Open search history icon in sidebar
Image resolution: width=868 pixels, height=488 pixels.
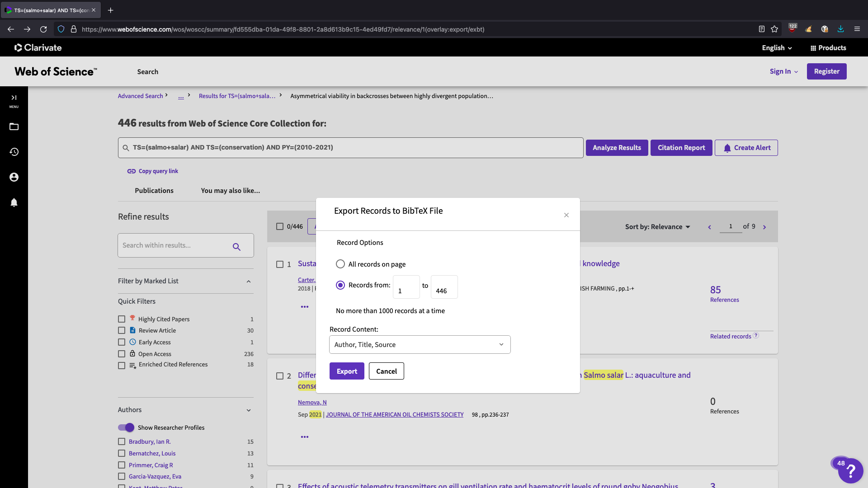[14, 152]
